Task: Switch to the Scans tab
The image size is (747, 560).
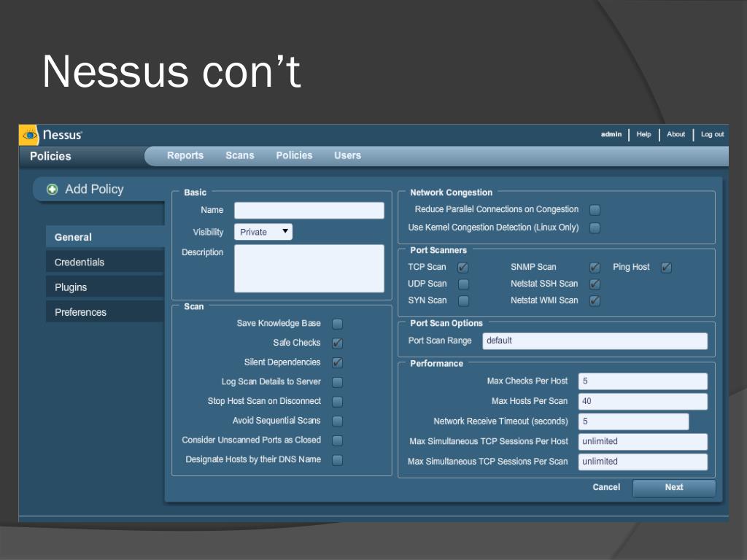Action: [239, 156]
